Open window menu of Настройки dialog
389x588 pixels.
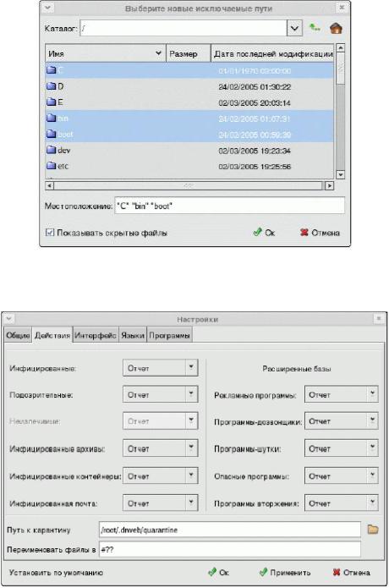pyautogui.click(x=8, y=319)
